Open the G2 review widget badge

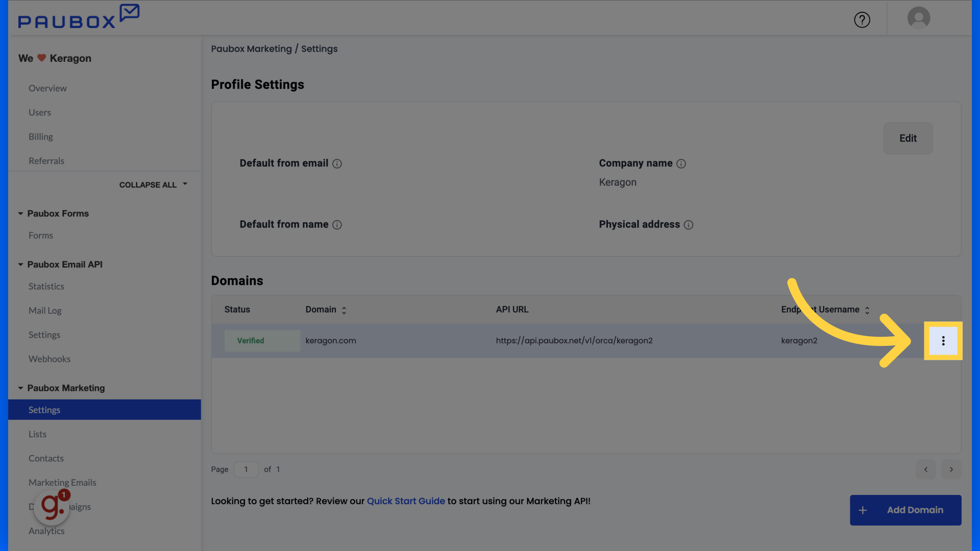click(52, 507)
